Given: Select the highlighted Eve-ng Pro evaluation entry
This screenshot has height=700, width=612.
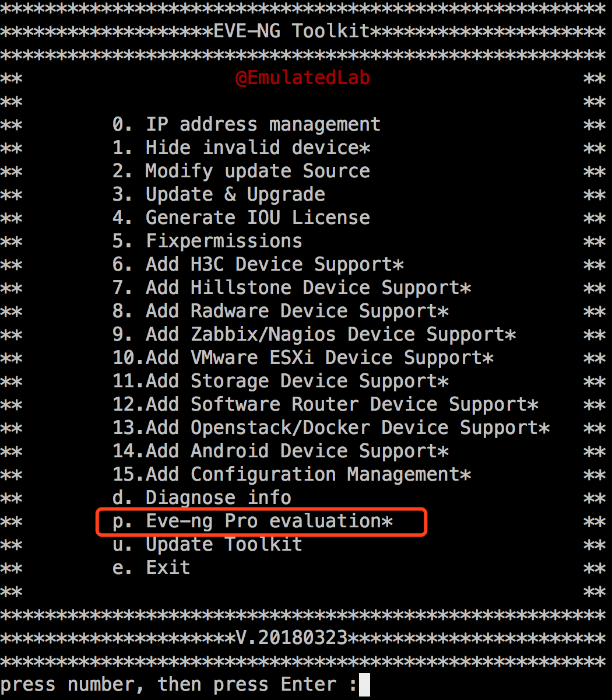Looking at the screenshot, I should point(253,521).
